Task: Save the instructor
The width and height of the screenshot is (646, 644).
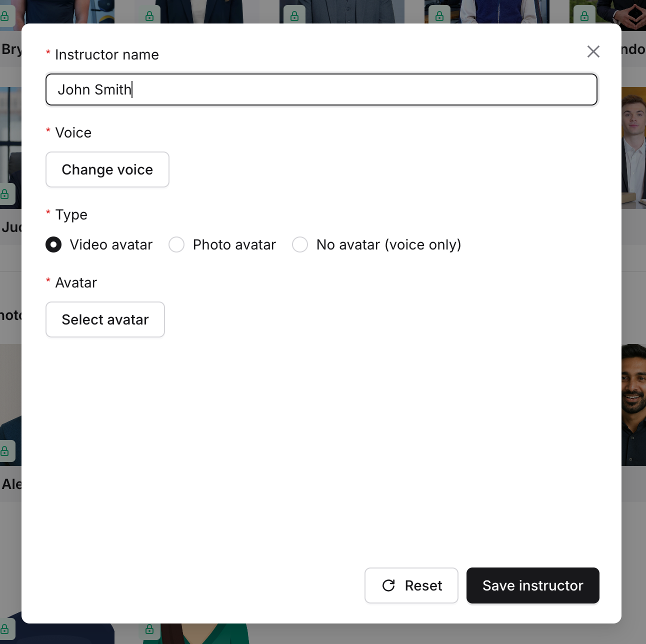Action: (532, 585)
